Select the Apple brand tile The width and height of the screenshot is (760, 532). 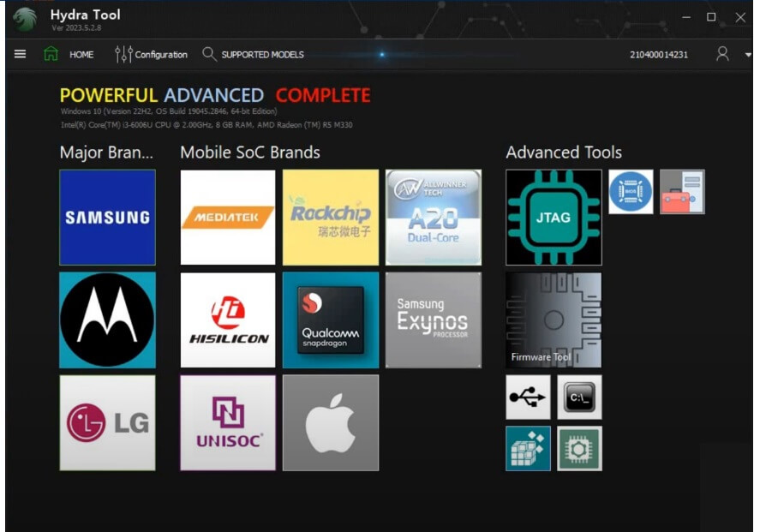pos(330,421)
